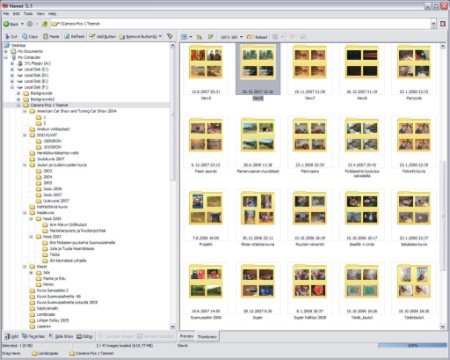Click the view mode icon in thumbnail toolbar
The image size is (450, 360).
click(184, 37)
